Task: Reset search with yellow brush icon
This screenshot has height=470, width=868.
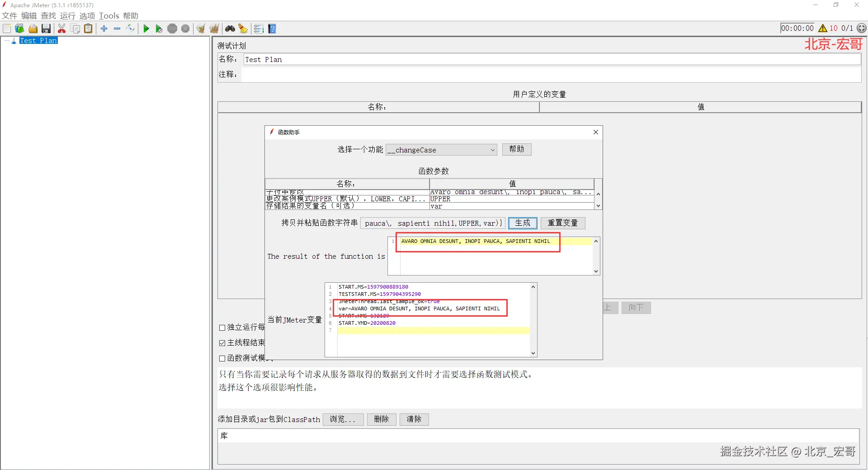Action: click(x=243, y=28)
